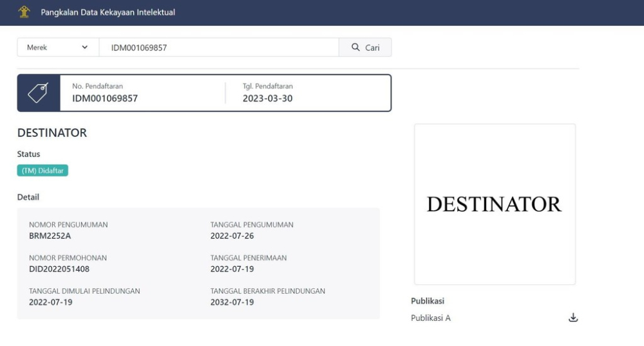Click the Tanggal Pengumuman value 2022-07-26
This screenshot has height=346, width=644.
click(x=232, y=236)
